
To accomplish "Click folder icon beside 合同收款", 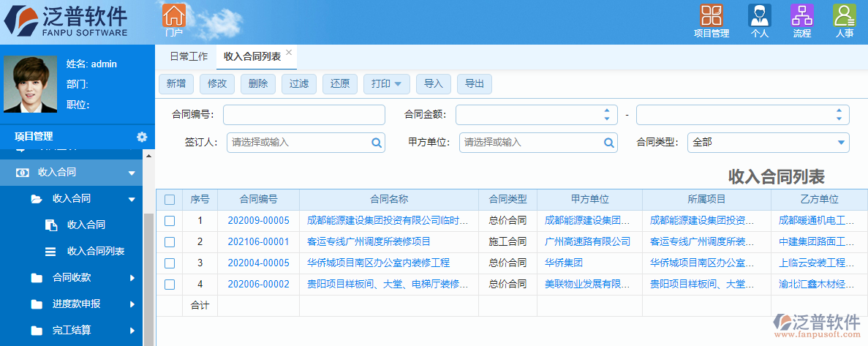I will 37,278.
